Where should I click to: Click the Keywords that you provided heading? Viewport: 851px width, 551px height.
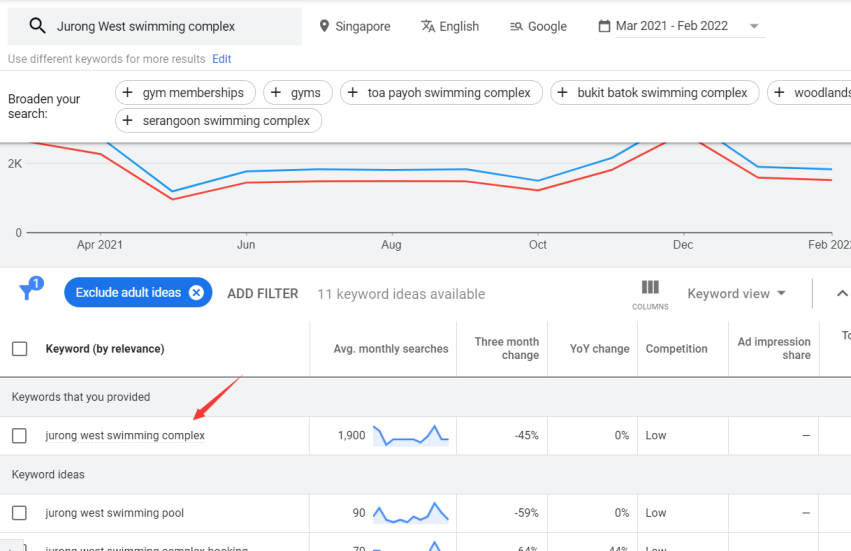pos(81,397)
